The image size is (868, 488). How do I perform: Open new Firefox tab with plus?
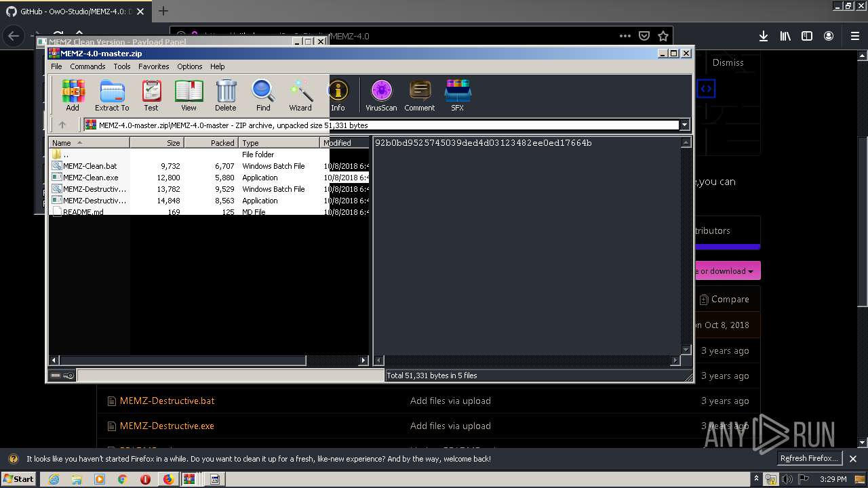pos(163,11)
